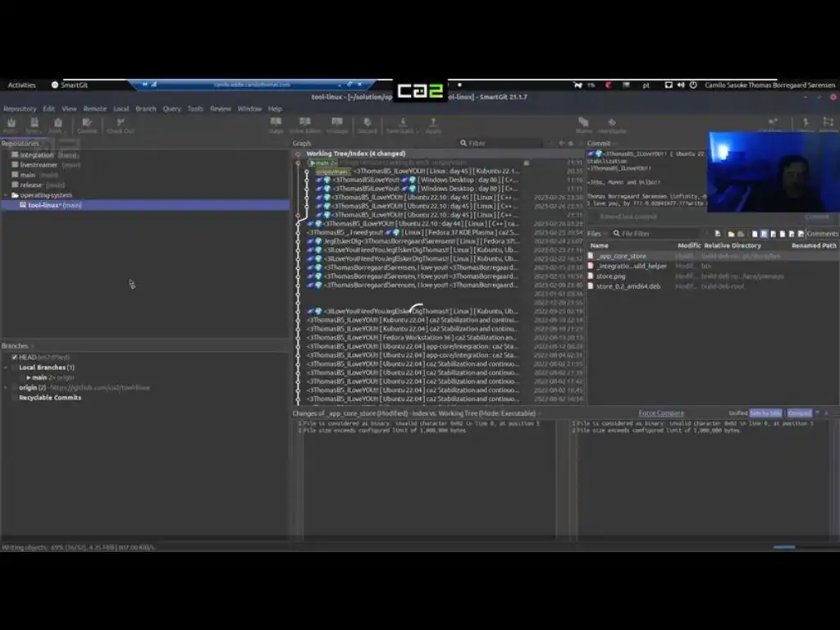Click the Pull toolbar icon
Image resolution: width=840 pixels, height=630 pixels.
click(x=11, y=123)
